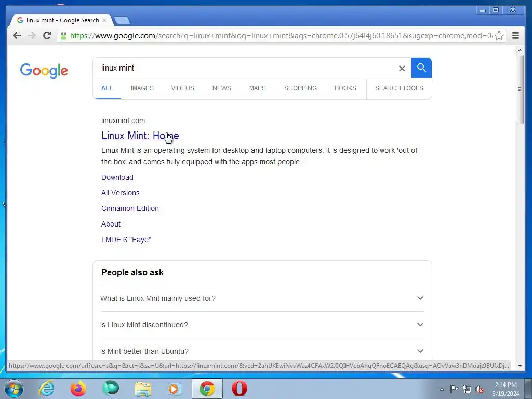Click the Chrome taskbar icon
Screen dimensions: 532x399
207,389
